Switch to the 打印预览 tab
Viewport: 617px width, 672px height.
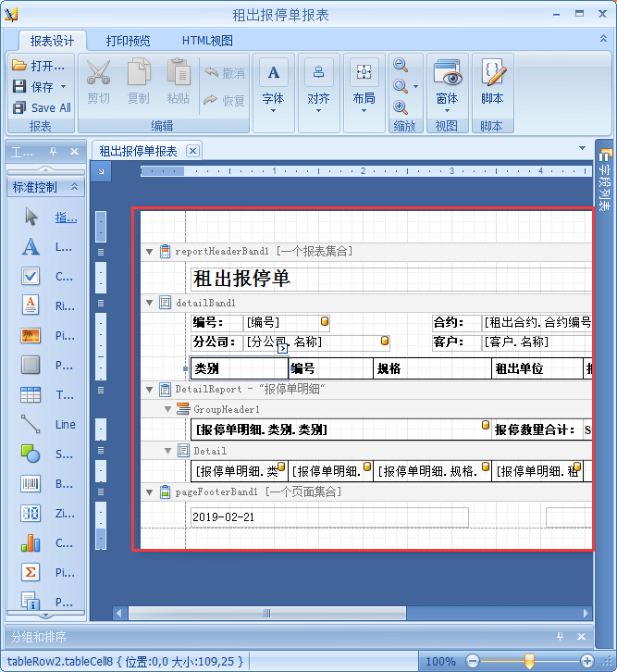click(128, 41)
